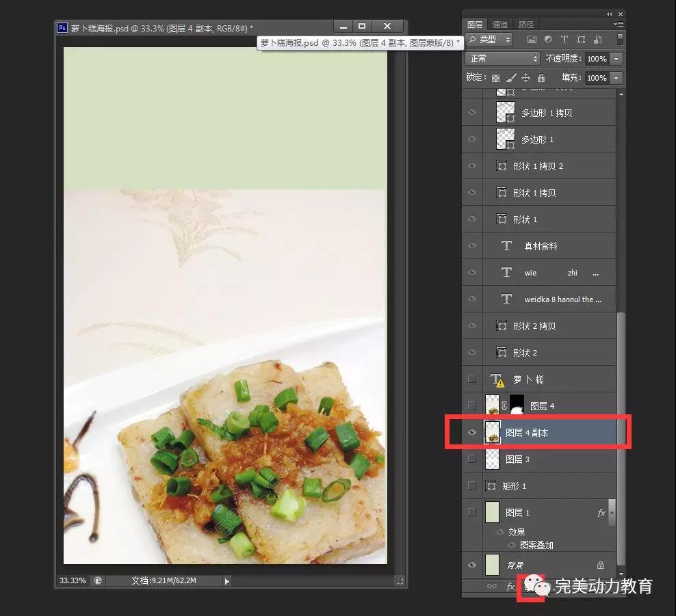Select the 真材食料 text layer
Image resolution: width=676 pixels, height=616 pixels.
(541, 246)
